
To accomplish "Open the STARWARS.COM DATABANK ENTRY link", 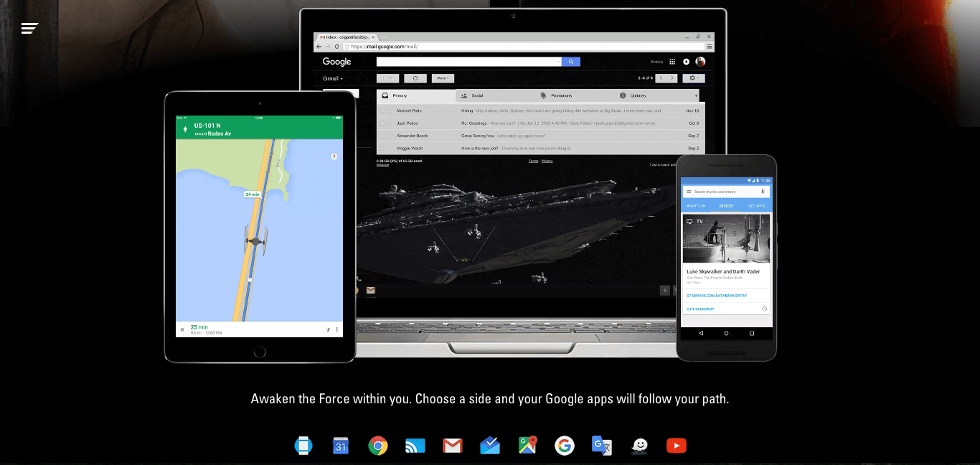I will coord(717,295).
